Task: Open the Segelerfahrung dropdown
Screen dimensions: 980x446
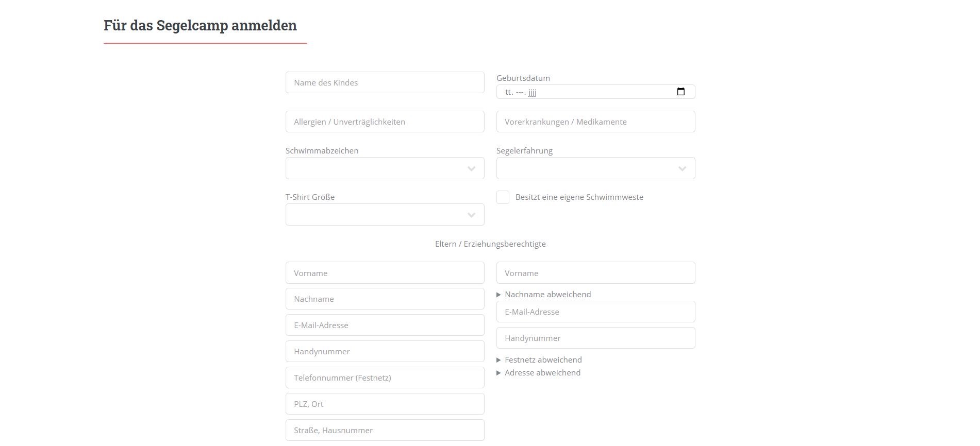Action: (595, 168)
